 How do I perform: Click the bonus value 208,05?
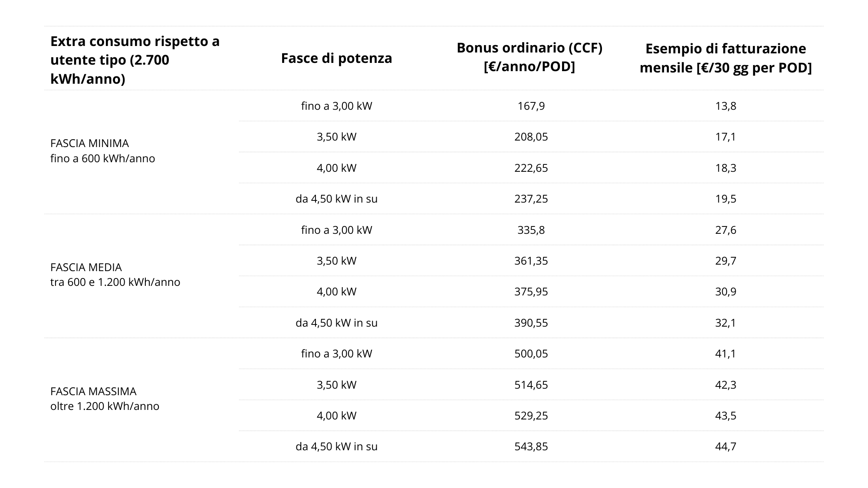(531, 137)
